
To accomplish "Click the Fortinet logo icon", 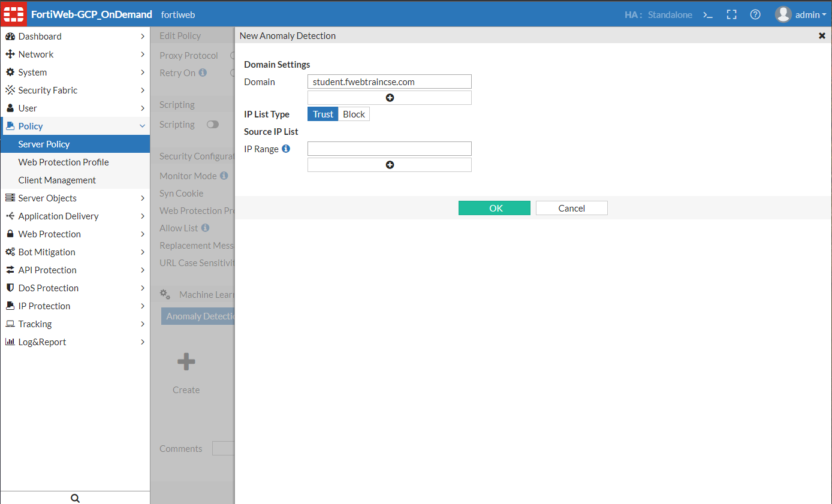I will click(x=13, y=14).
